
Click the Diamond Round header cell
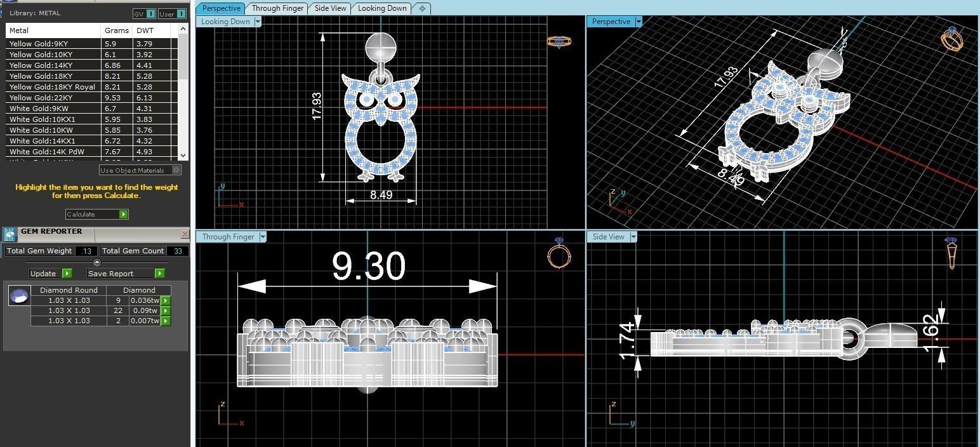[x=69, y=290]
